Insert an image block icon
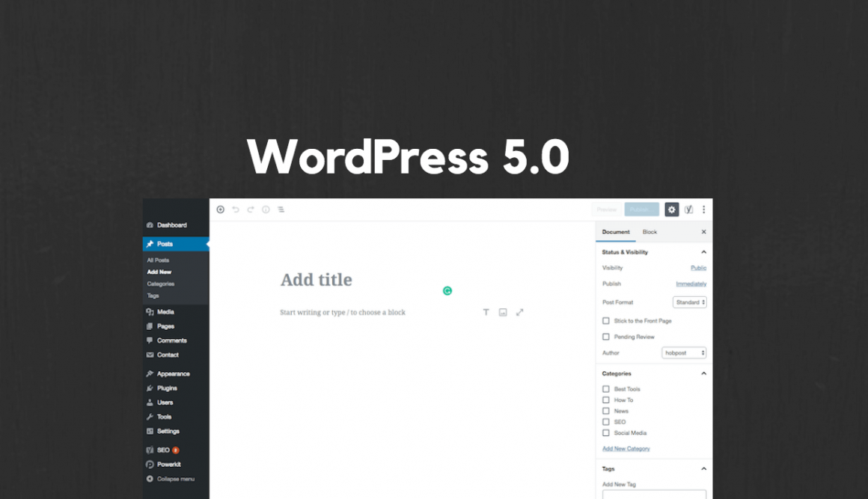The width and height of the screenshot is (868, 499). [x=503, y=312]
